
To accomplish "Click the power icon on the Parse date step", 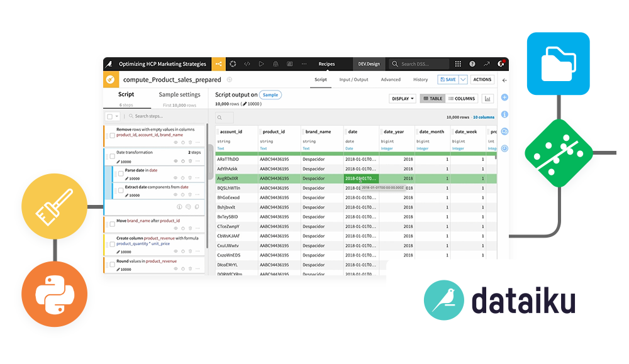I will (183, 178).
